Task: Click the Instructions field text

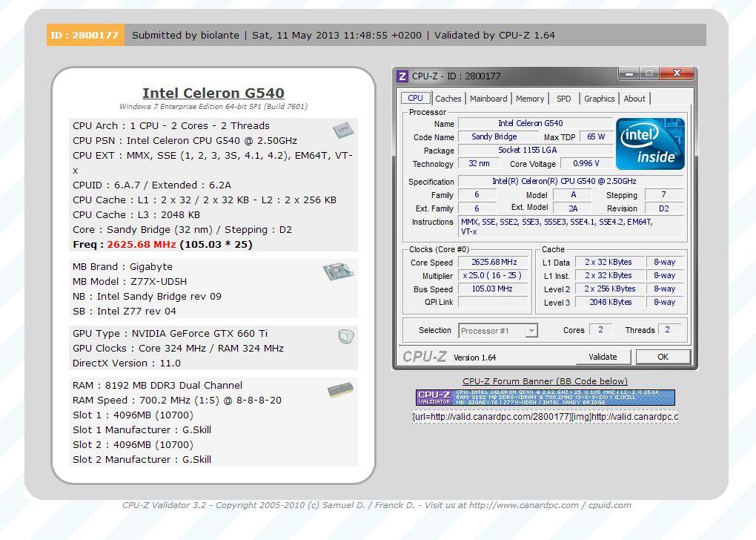Action: (x=571, y=226)
